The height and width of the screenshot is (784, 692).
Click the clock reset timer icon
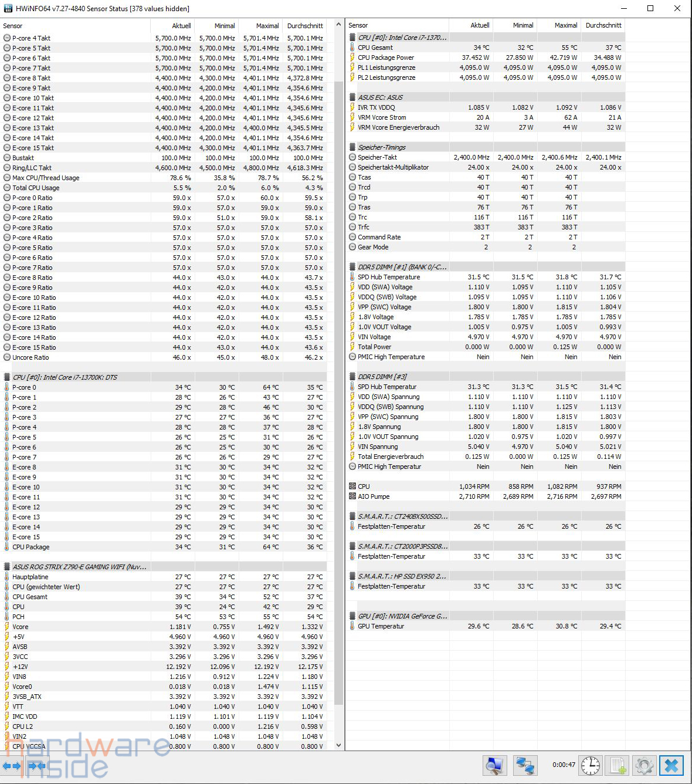click(x=590, y=765)
